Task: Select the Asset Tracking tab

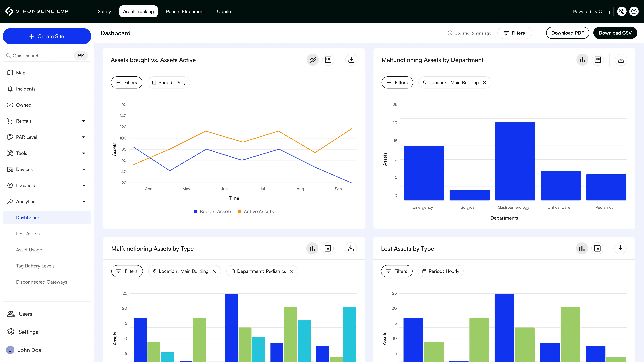Action: [138, 12]
